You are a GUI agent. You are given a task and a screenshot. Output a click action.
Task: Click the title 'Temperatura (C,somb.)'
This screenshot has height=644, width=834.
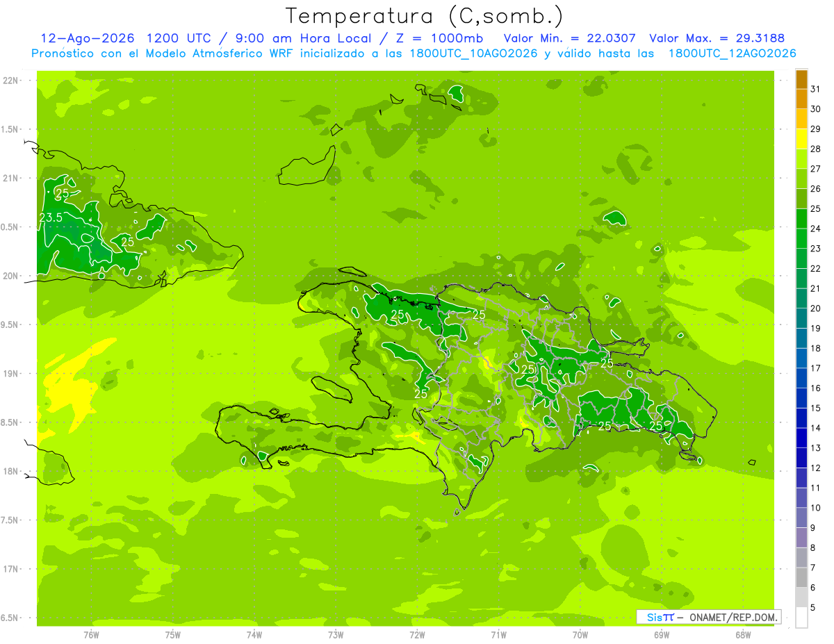(x=425, y=15)
